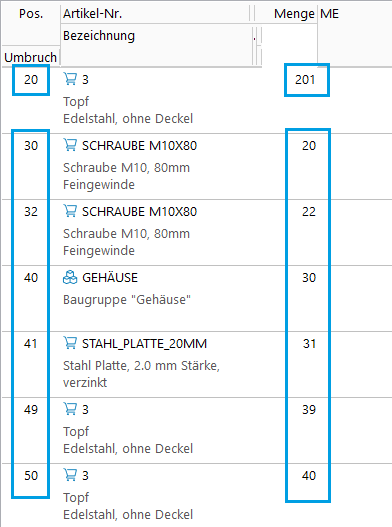Click the cart icon in position 30 row
The width and height of the screenshot is (392, 527).
click(70, 145)
